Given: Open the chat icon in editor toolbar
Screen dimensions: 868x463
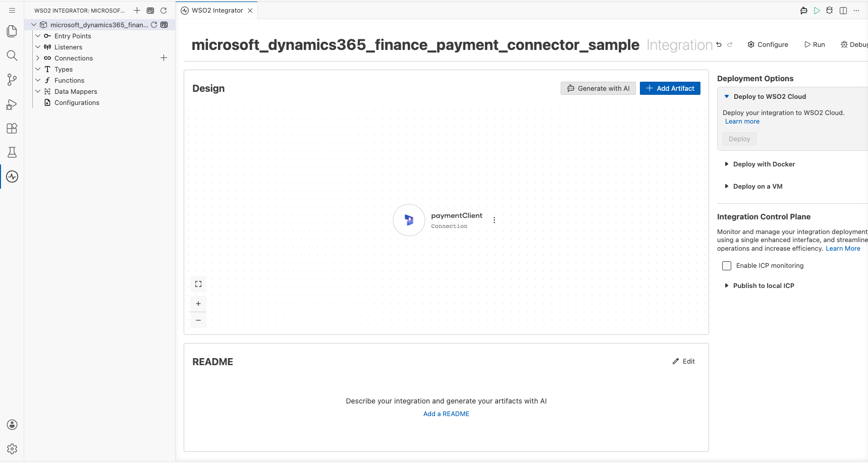Looking at the screenshot, I should click(x=804, y=11).
